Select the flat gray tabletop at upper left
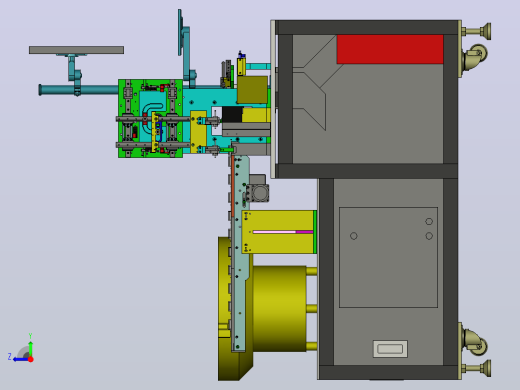 76,50
